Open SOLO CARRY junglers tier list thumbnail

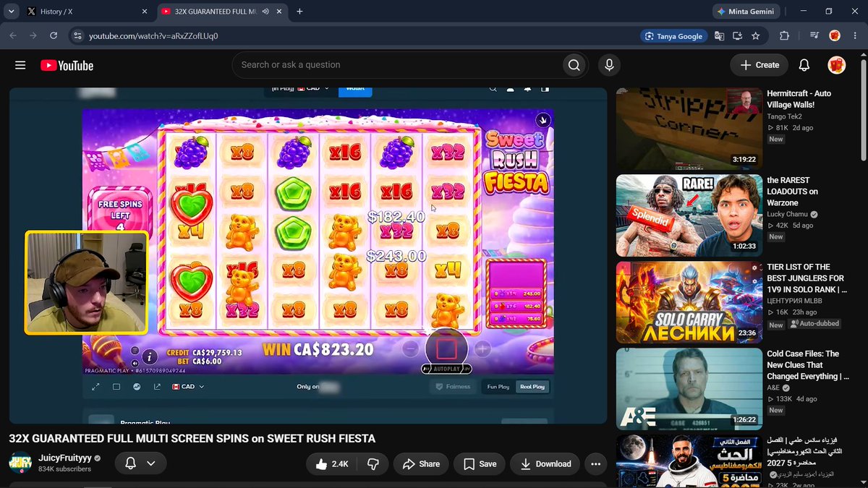point(689,302)
